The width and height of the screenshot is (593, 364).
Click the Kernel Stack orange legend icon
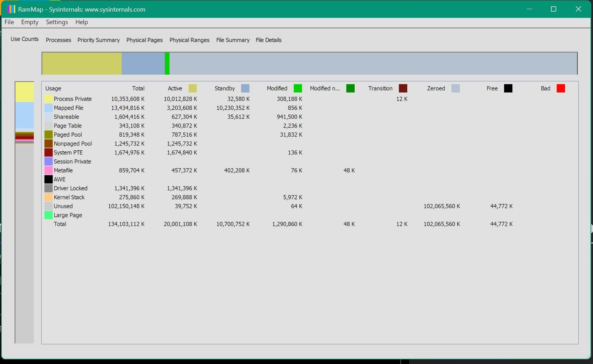pos(48,197)
